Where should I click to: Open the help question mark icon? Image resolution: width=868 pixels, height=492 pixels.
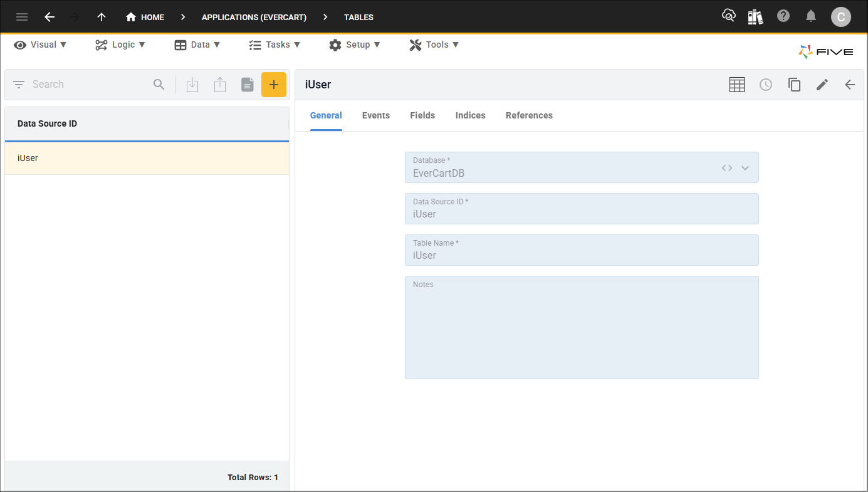pyautogui.click(x=783, y=17)
